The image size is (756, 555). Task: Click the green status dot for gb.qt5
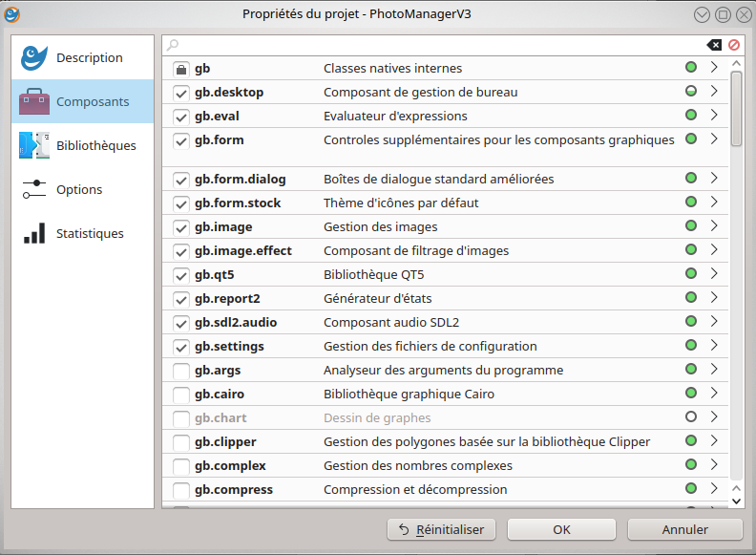[x=691, y=273]
